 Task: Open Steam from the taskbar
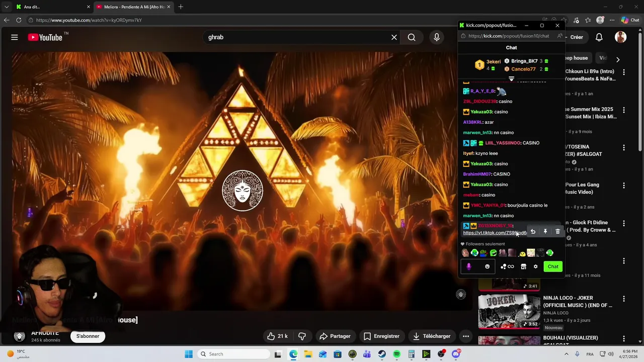point(382,354)
